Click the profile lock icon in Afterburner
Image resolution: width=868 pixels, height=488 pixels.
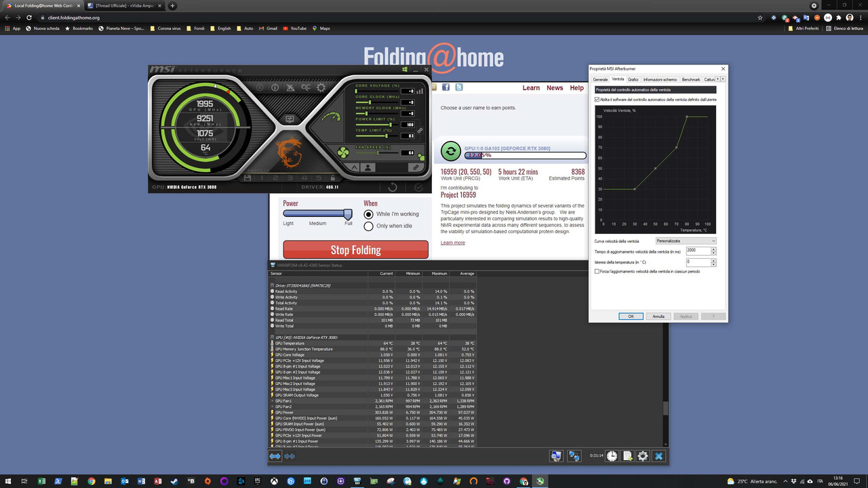(x=332, y=178)
